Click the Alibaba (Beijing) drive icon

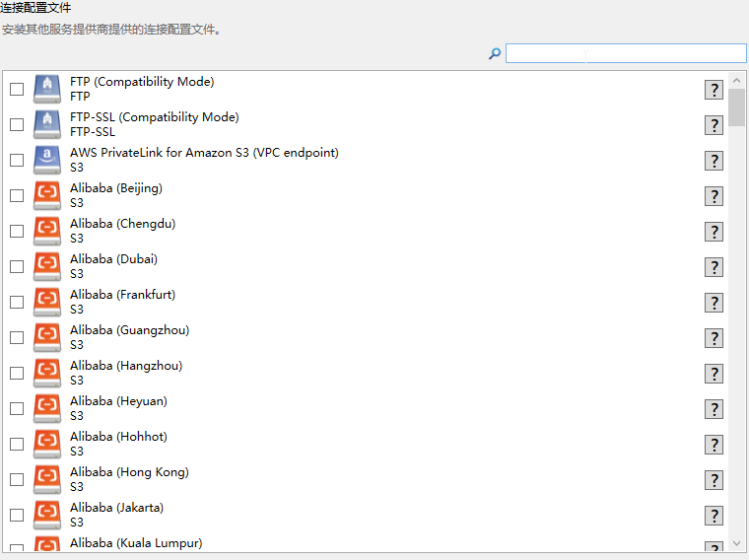pos(47,195)
